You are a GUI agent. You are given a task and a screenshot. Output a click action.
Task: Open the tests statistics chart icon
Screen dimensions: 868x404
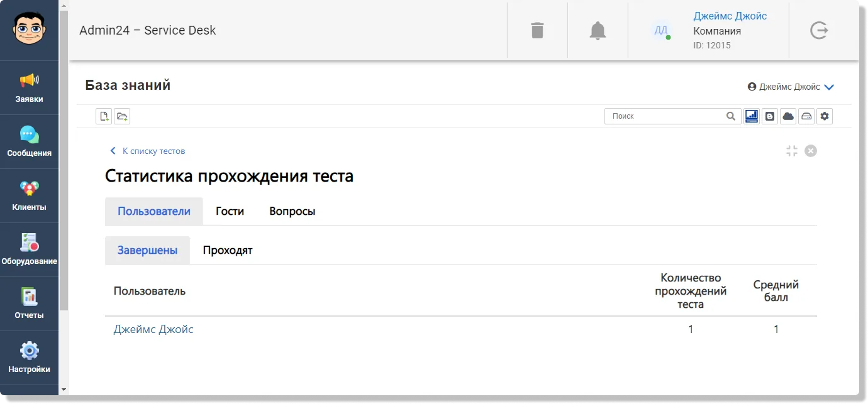pyautogui.click(x=752, y=116)
